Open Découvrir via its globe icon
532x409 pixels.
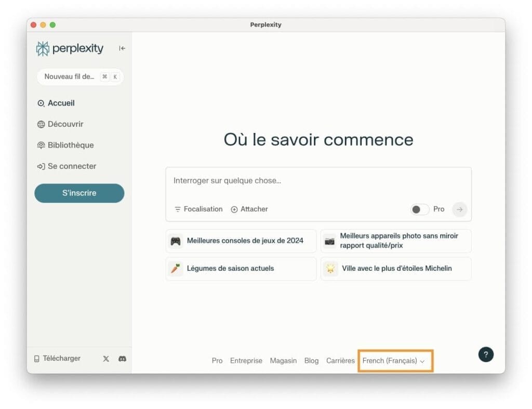click(x=41, y=124)
